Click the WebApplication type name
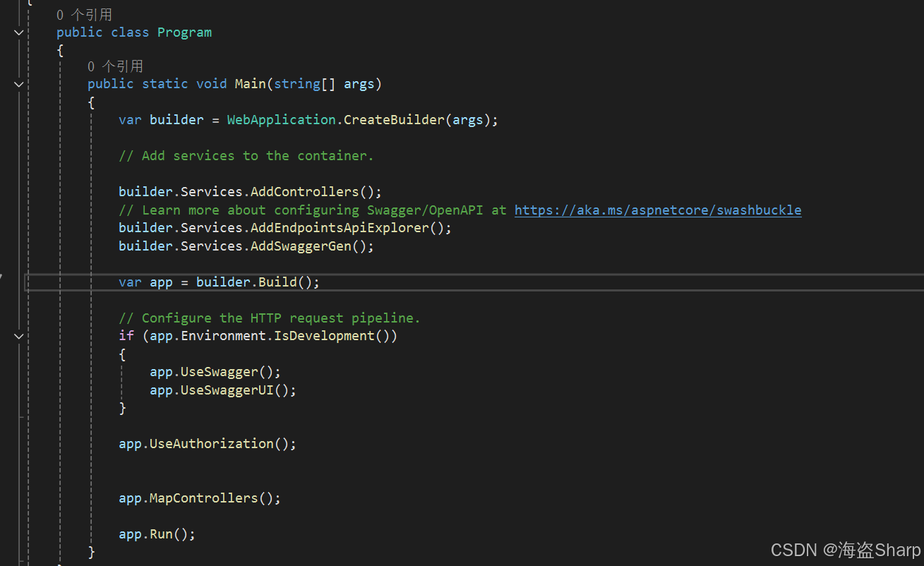 pyautogui.click(x=283, y=120)
